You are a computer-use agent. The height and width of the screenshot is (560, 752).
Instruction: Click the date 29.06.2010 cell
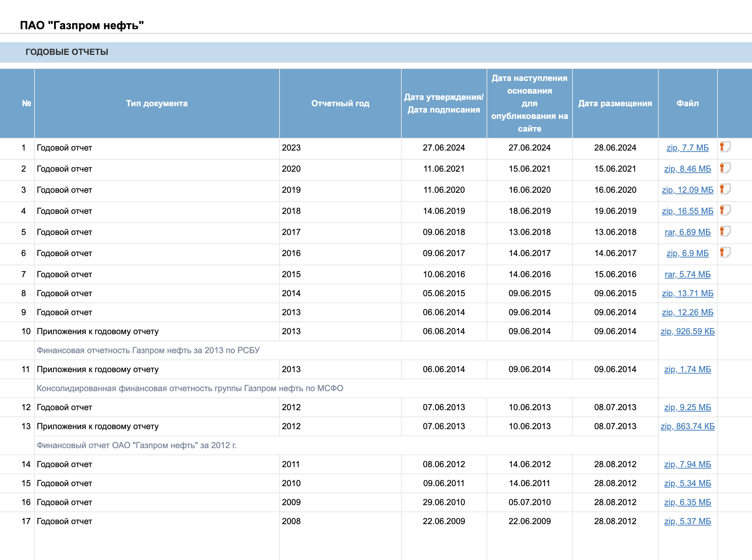click(444, 502)
